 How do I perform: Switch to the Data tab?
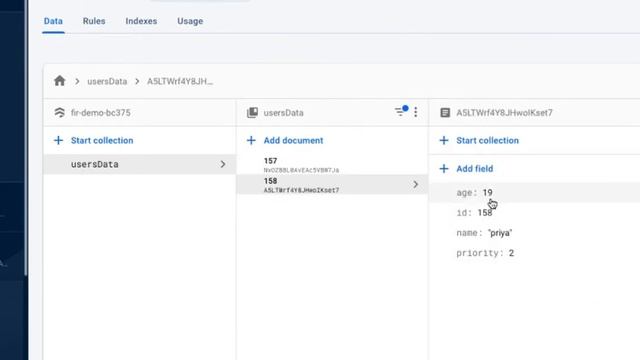53,21
